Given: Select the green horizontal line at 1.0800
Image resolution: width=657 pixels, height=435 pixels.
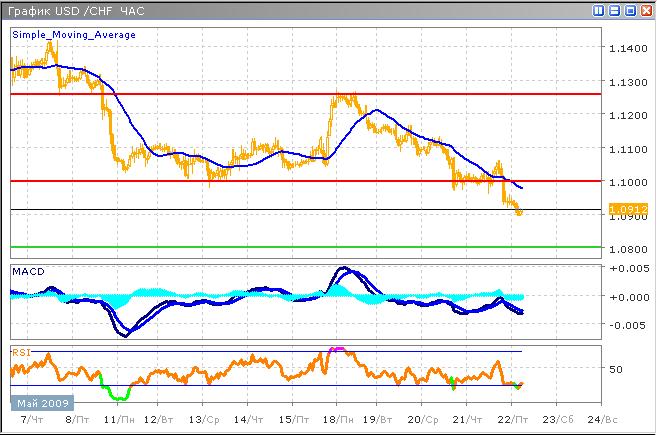Looking at the screenshot, I should click(300, 246).
